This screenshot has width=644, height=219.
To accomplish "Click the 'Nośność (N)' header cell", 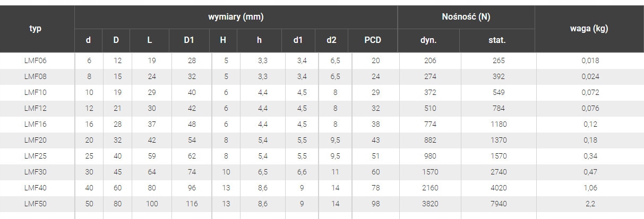I will coord(466,17).
